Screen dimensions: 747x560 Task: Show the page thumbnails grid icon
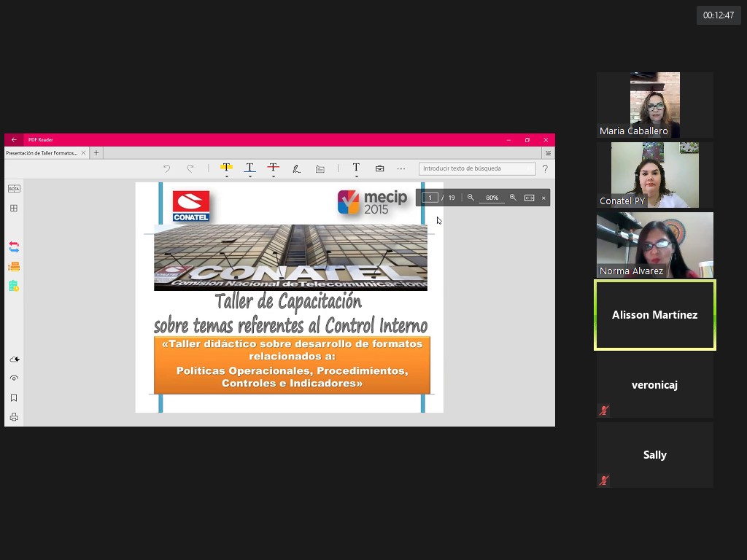(x=14, y=208)
